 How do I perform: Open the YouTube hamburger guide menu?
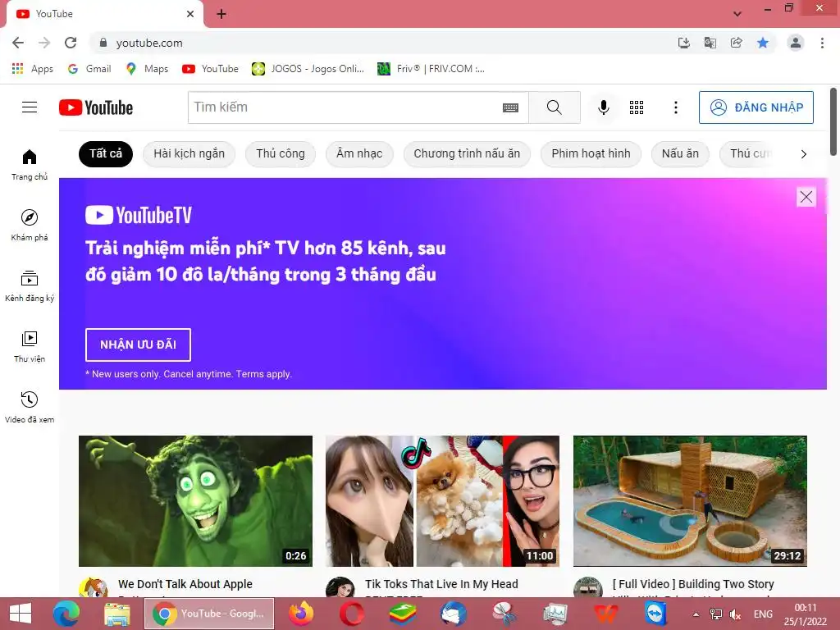pyautogui.click(x=30, y=107)
